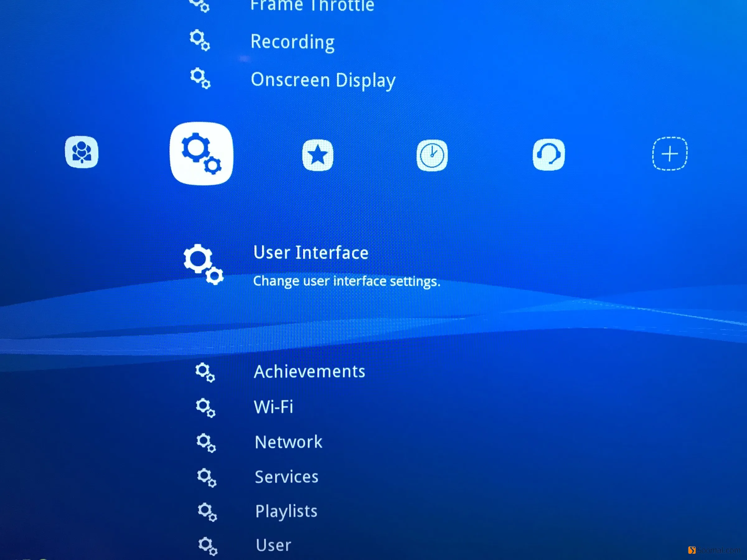This screenshot has width=747, height=560.
Task: Open the Network settings entry
Action: 289,442
